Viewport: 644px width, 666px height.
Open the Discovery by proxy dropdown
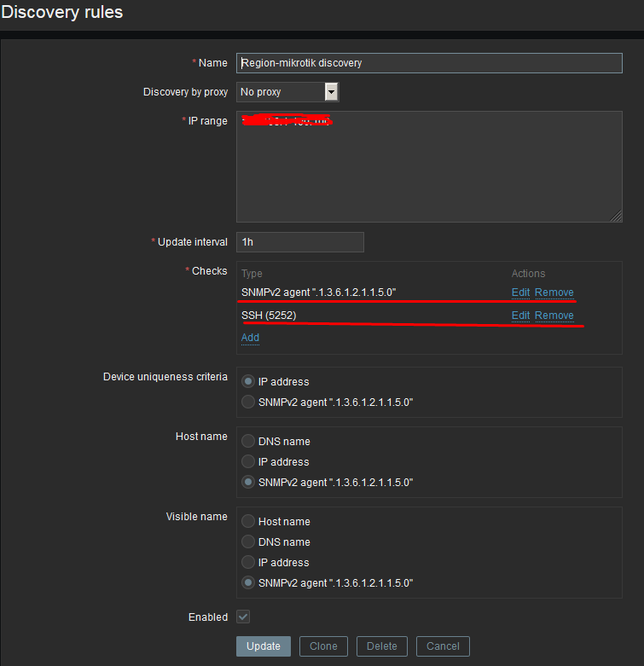[x=287, y=92]
